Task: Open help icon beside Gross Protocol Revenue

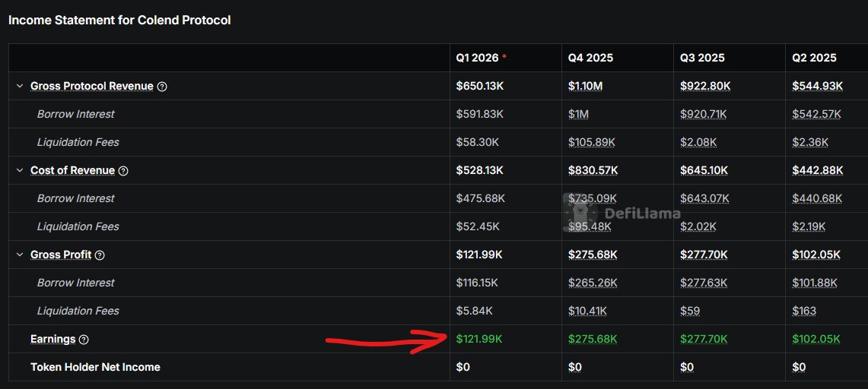Action: click(161, 86)
